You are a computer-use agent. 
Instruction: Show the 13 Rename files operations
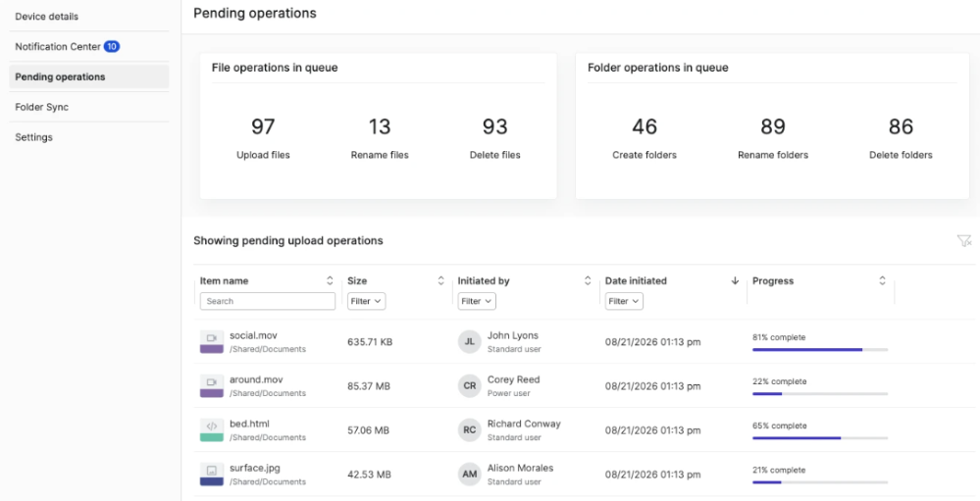380,138
